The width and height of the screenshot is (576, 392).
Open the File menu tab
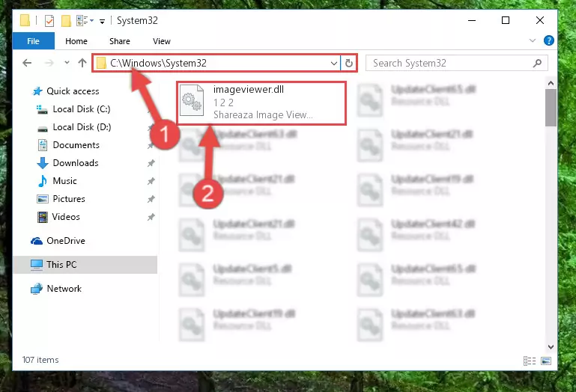tap(34, 41)
